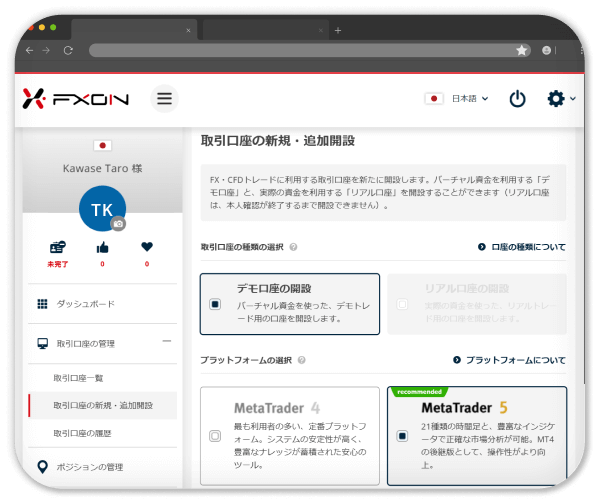This screenshot has width=600, height=504.
Task: Select the MetaTrader 5 checkbox
Action: (x=402, y=436)
